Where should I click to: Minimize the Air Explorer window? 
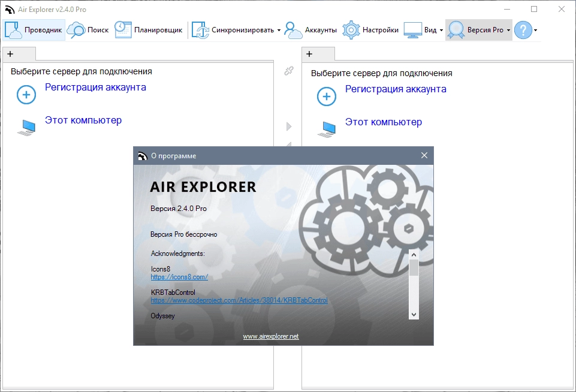coord(507,9)
